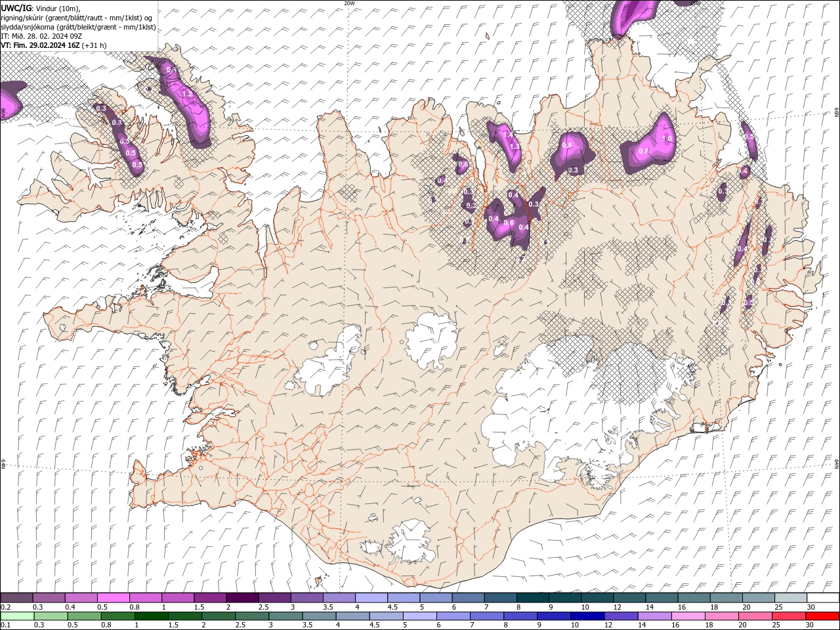
Task: Select the 4.5 swatch in lower rain scale
Action: [x=386, y=616]
